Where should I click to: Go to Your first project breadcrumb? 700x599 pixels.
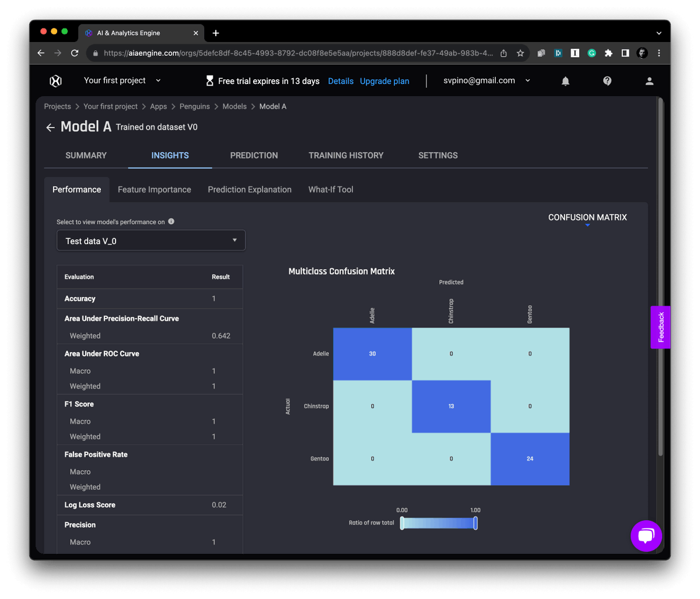click(x=110, y=107)
